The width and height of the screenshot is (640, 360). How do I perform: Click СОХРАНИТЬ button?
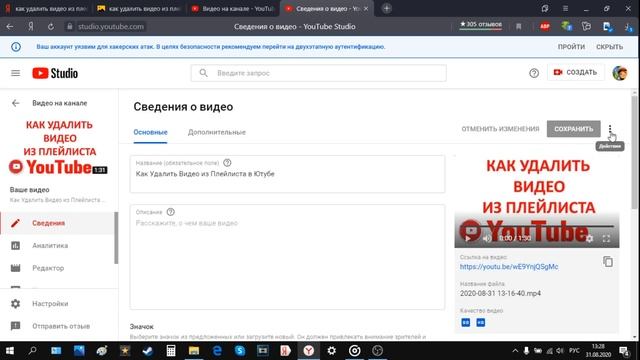(573, 129)
